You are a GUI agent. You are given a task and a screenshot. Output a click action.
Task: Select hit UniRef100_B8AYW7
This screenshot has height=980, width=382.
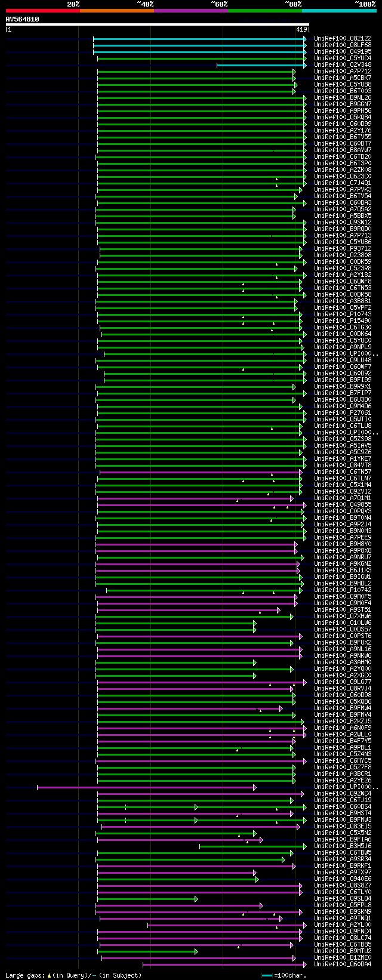(x=343, y=150)
